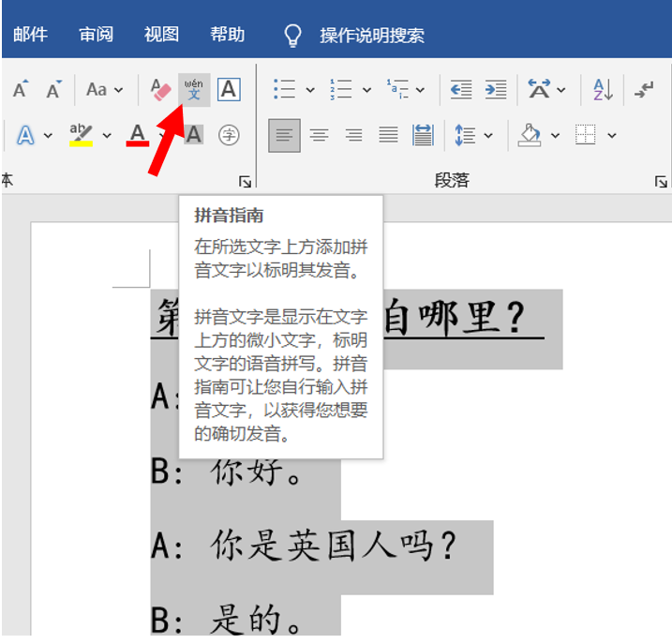Apply the red font color
Image resolution: width=672 pixels, height=644 pixels.
point(138,136)
